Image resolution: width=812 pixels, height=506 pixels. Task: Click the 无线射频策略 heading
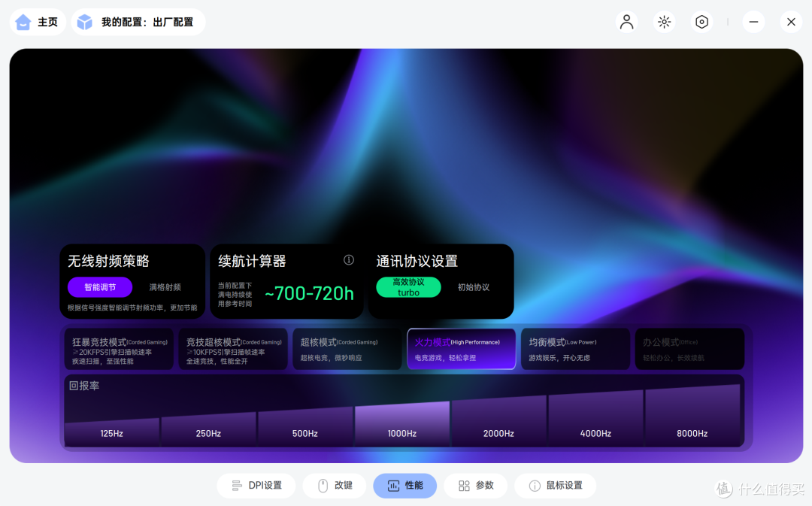(109, 261)
